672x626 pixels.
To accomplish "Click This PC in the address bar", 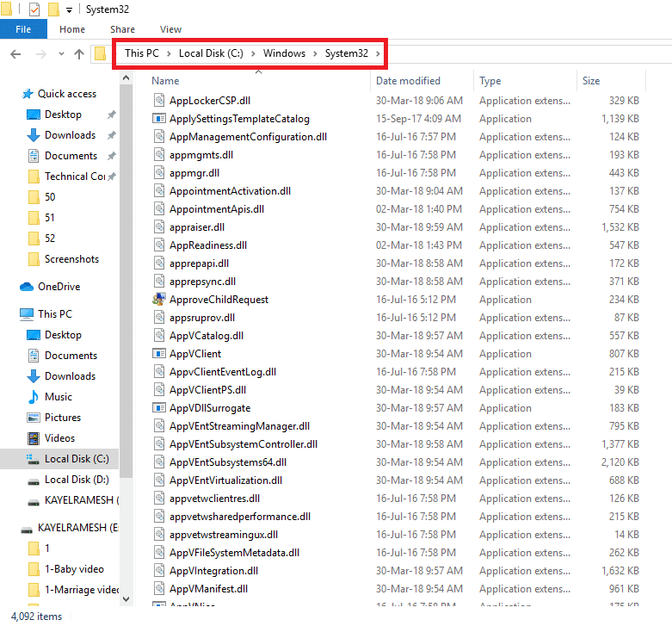I will click(142, 53).
